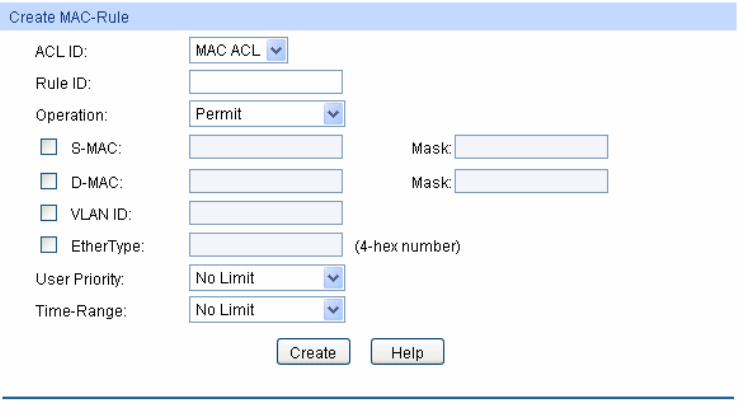Check the EtherType checkbox
This screenshot has height=412, width=738.
coord(45,245)
